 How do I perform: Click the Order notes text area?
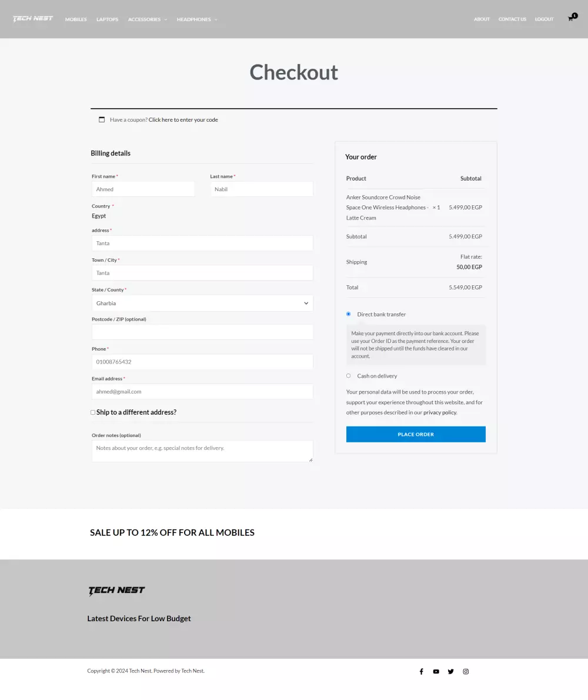click(x=202, y=451)
